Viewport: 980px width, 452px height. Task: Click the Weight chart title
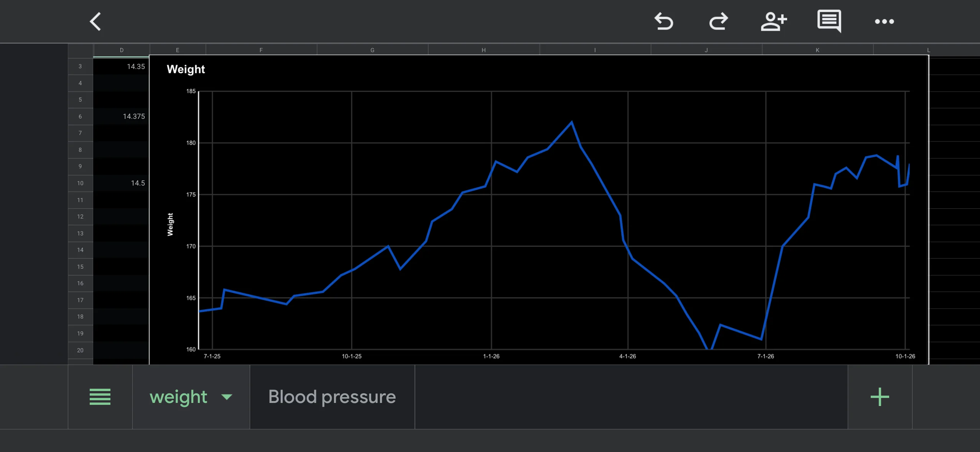tap(186, 69)
